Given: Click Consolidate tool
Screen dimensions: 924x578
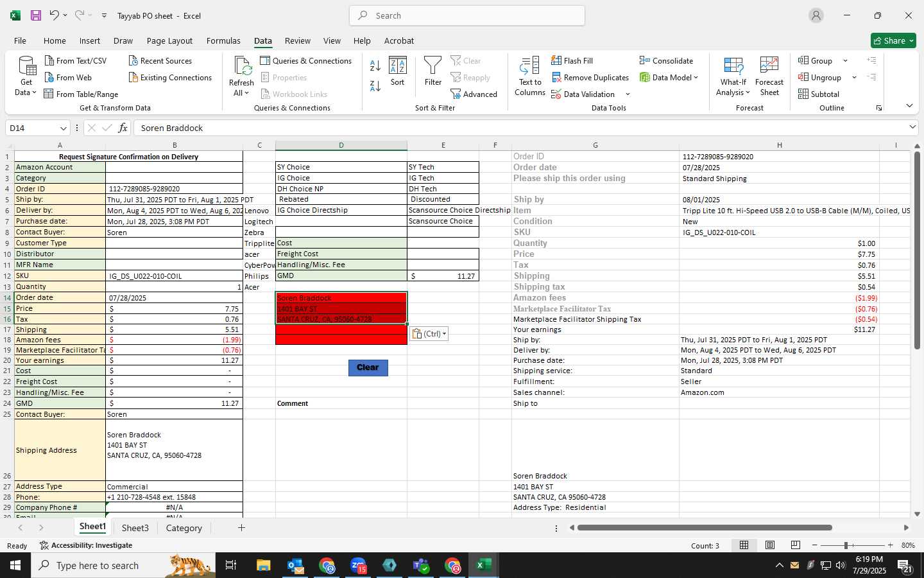Looking at the screenshot, I should [x=666, y=61].
